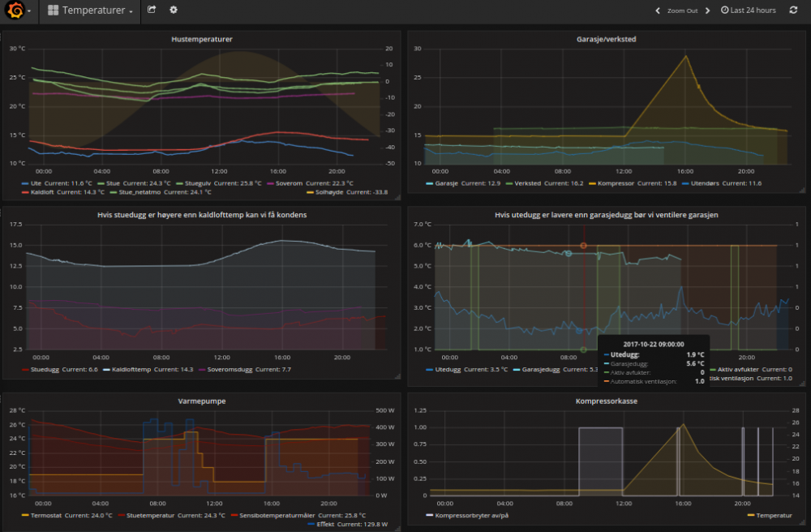Click the clock icon in the time picker
The image size is (811, 532).
pos(727,11)
